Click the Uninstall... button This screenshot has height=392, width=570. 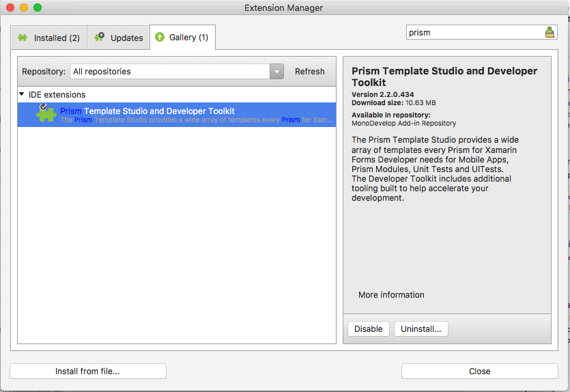click(x=421, y=329)
